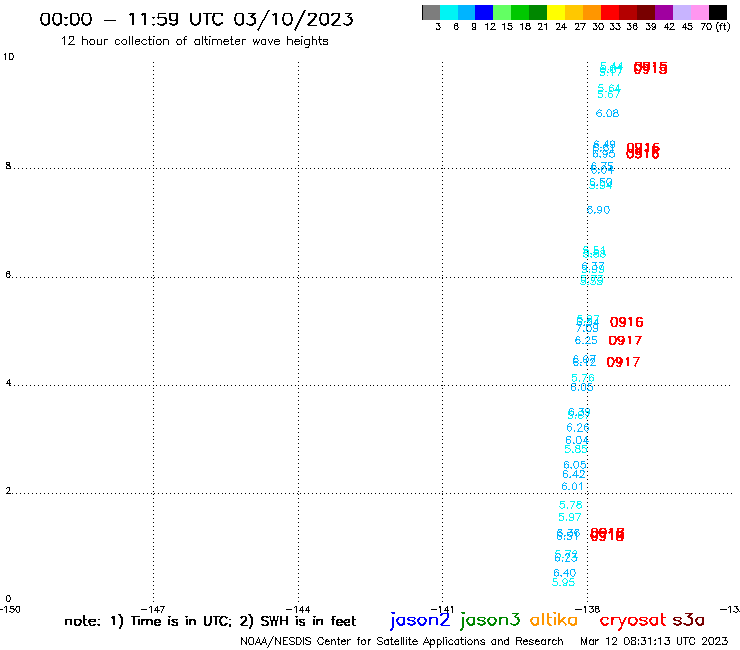Select the purple swatch in the color scale
This screenshot has height=650, width=740.
pyautogui.click(x=664, y=12)
